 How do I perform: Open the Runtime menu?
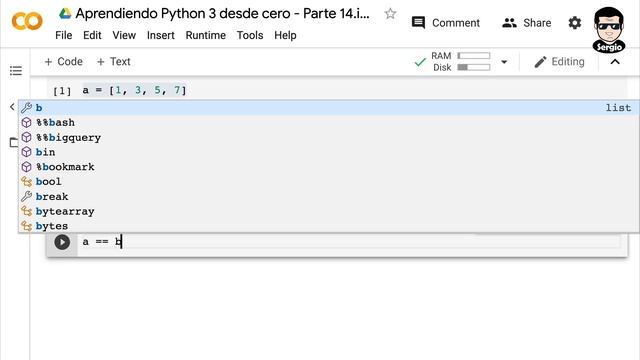tap(206, 36)
